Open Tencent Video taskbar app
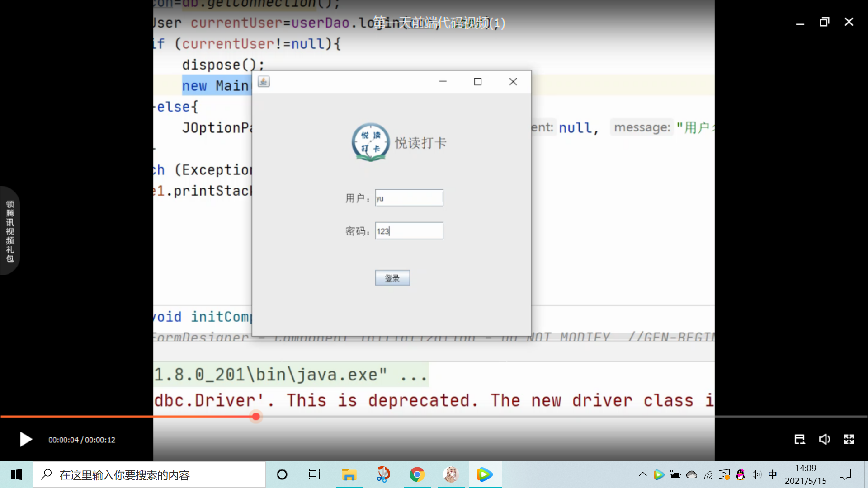868x488 pixels. coord(485,474)
